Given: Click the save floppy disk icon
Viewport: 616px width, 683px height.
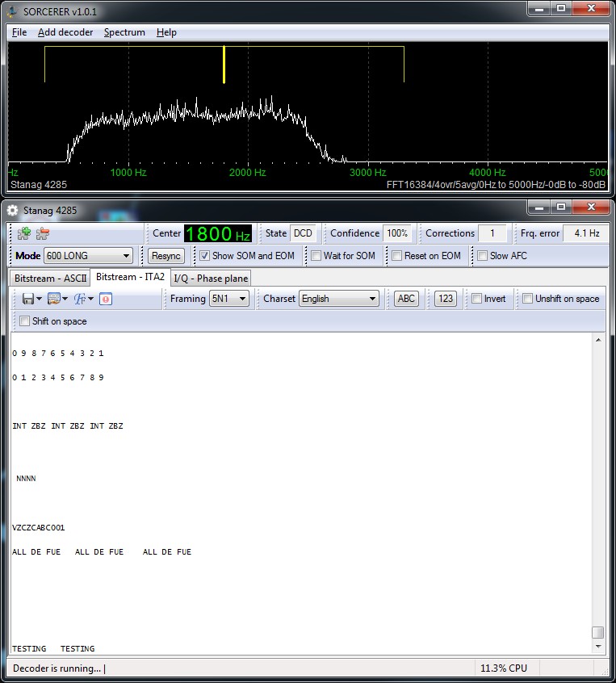Looking at the screenshot, I should [x=28, y=299].
